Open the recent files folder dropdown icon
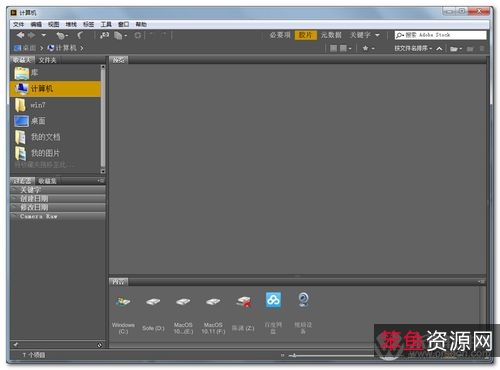This screenshot has height=370, width=500. click(x=456, y=49)
